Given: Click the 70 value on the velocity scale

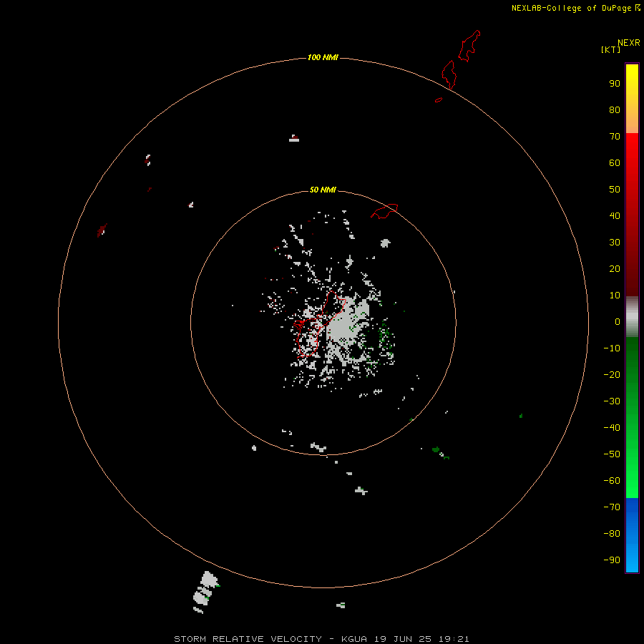Looking at the screenshot, I should point(615,137).
